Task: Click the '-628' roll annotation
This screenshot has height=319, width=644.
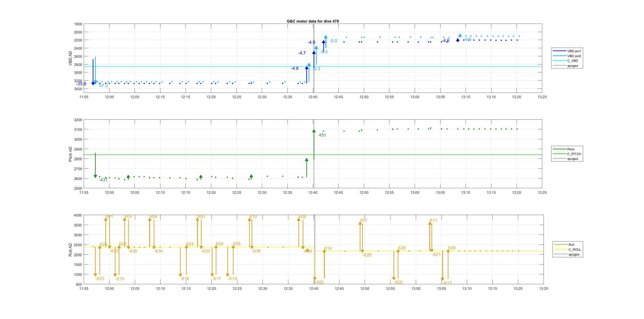Action: [367, 255]
